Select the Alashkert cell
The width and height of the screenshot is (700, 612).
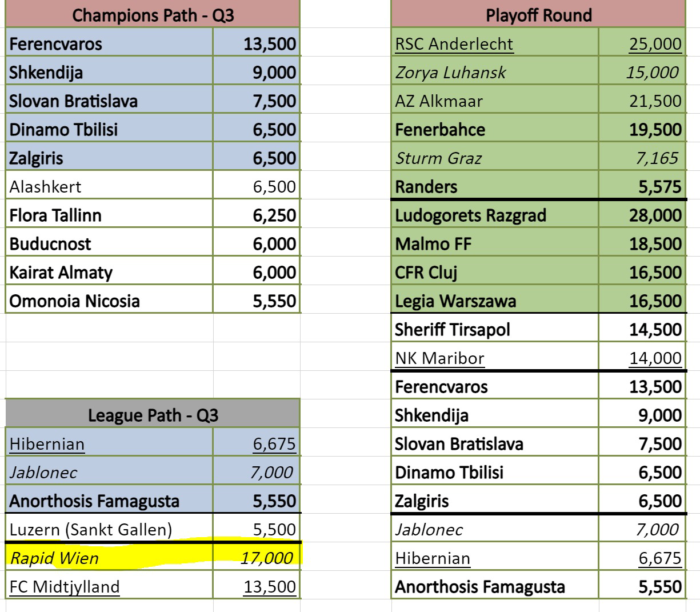click(109, 186)
